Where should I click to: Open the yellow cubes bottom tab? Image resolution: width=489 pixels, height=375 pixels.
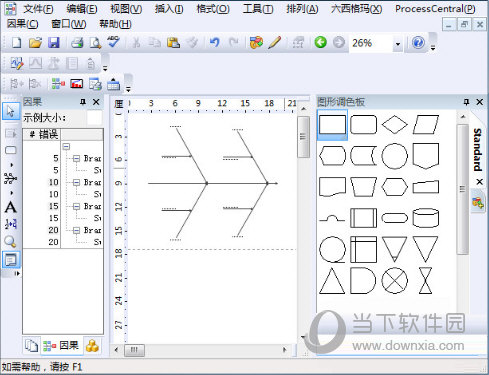92,346
